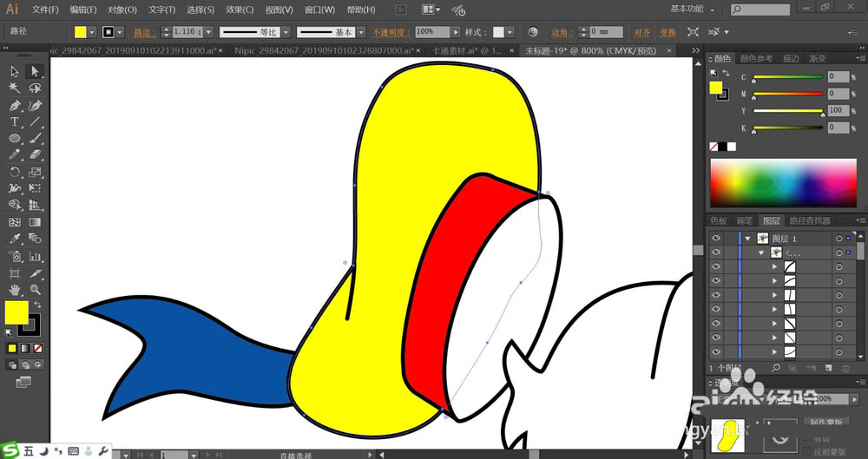Collapse 图层 1 layer triangle

point(748,238)
